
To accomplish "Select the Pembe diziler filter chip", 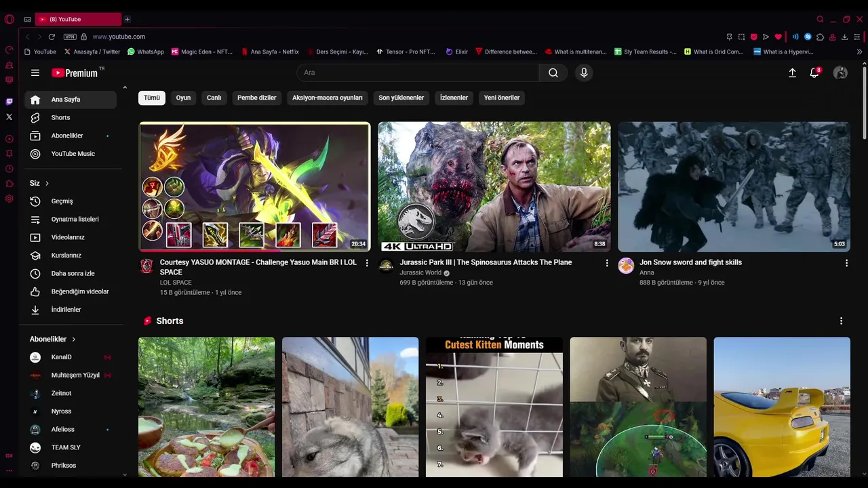I will 257,98.
